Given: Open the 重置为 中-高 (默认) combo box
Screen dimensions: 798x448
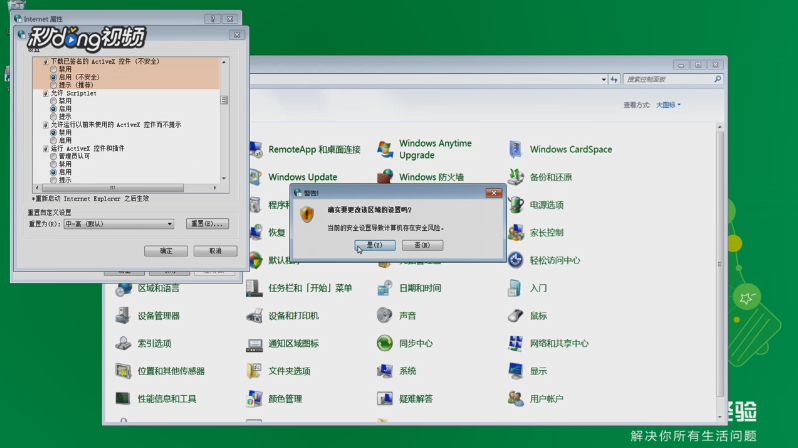Looking at the screenshot, I should pyautogui.click(x=119, y=224).
